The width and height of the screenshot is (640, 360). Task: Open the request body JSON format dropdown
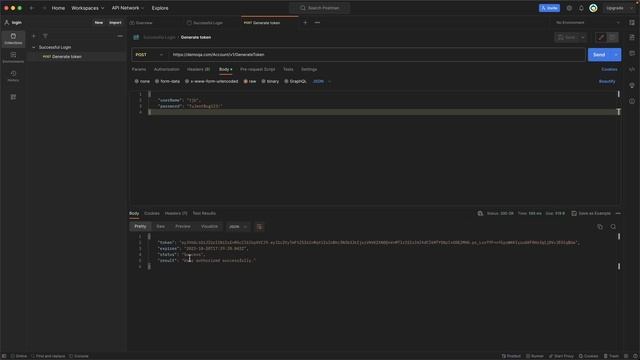[322, 81]
